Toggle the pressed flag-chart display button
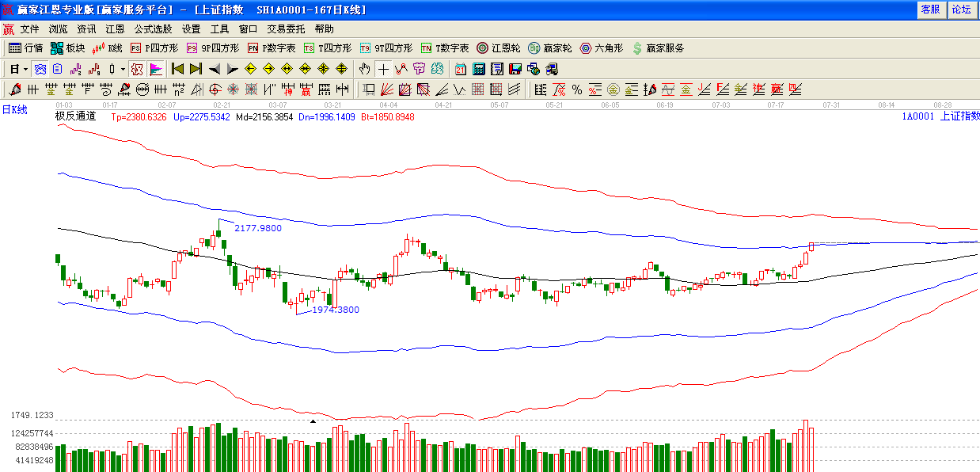This screenshot has height=472, width=980. pyautogui.click(x=155, y=69)
